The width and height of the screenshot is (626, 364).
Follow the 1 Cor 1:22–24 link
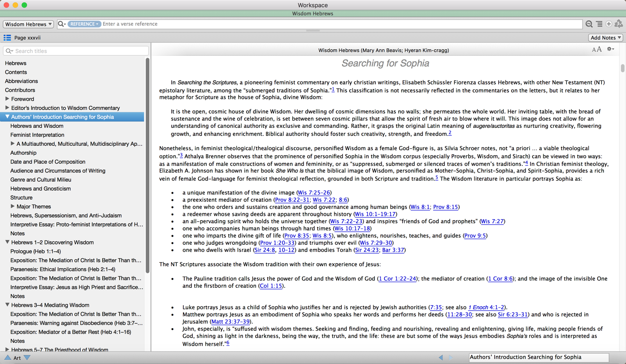pos(397,279)
